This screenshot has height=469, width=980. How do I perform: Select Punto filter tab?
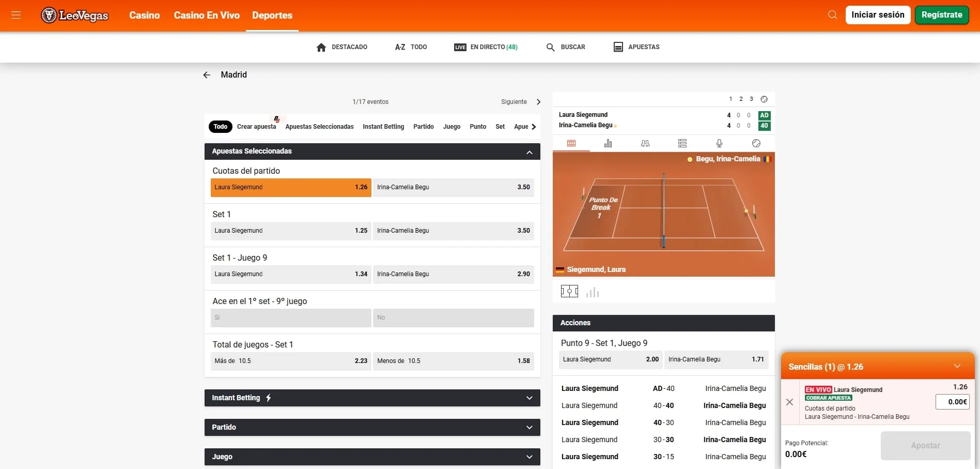click(x=478, y=127)
